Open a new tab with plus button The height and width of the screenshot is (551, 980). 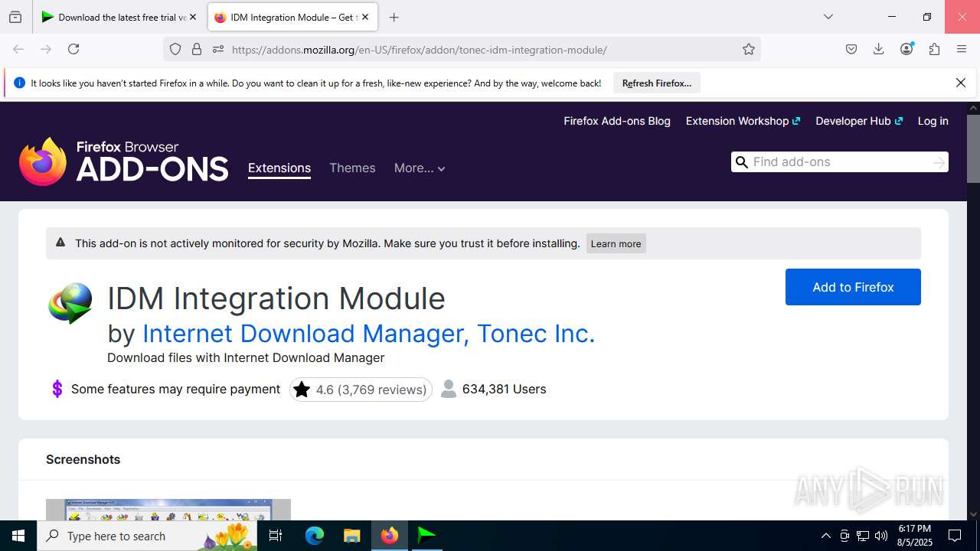click(x=394, y=17)
